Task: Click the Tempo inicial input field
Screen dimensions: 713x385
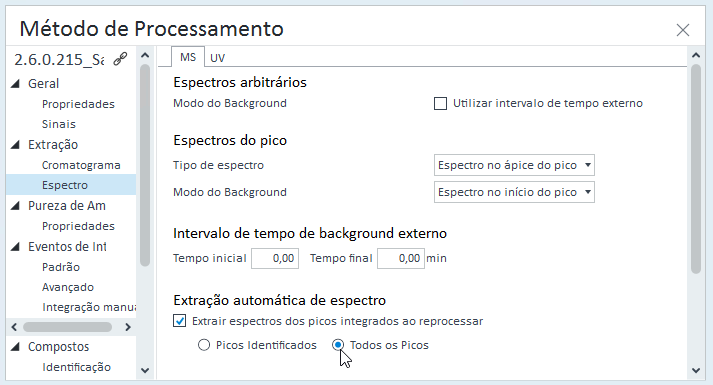Action: [275, 258]
